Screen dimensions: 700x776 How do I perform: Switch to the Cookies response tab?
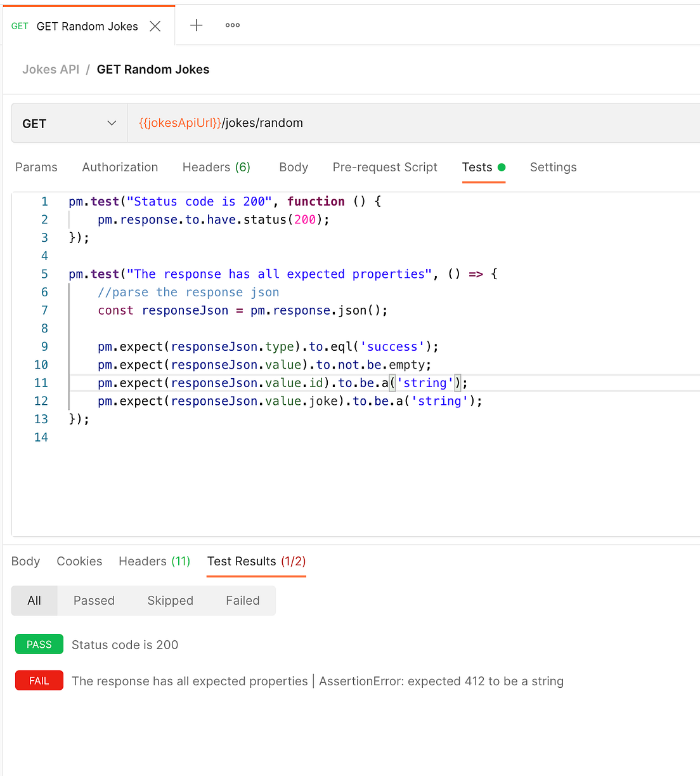click(79, 562)
